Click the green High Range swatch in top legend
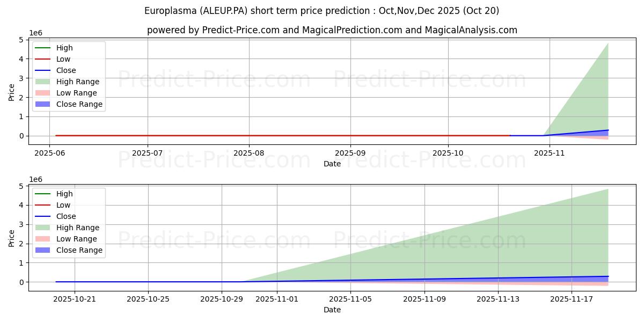The width and height of the screenshot is (644, 322). (x=44, y=82)
